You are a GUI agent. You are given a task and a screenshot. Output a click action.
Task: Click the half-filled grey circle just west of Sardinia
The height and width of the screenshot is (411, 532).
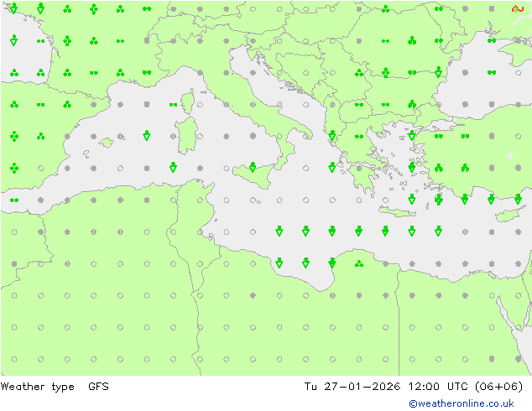click(x=174, y=137)
